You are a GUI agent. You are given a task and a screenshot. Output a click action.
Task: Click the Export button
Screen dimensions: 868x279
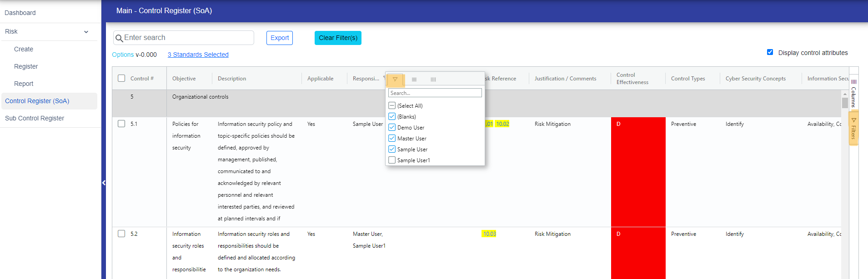pos(279,38)
